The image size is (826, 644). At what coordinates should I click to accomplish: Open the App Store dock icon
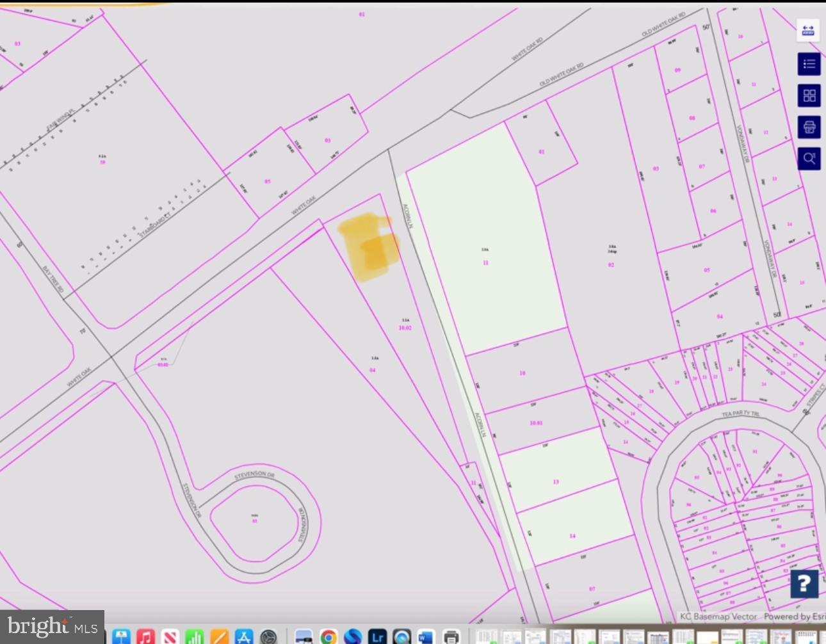243,636
